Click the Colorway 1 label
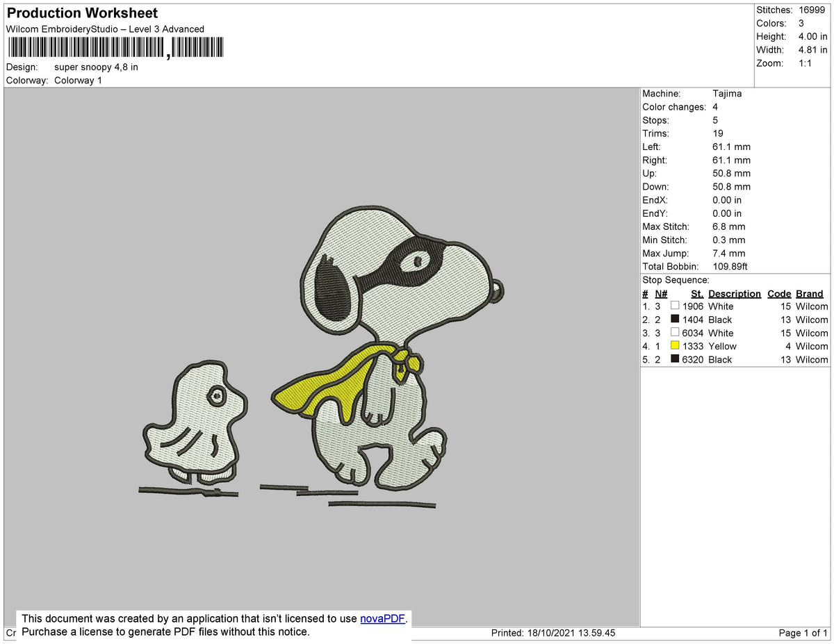The image size is (834, 644). click(78, 80)
